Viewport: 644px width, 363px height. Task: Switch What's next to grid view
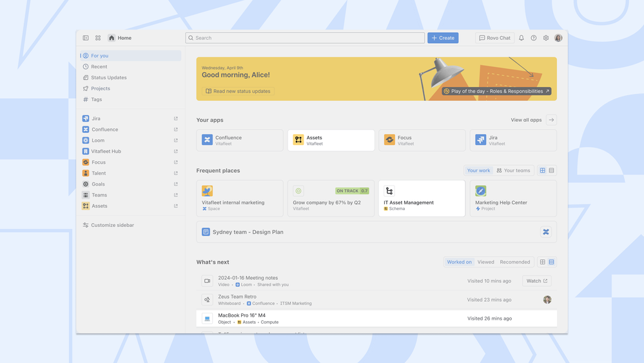point(543,262)
